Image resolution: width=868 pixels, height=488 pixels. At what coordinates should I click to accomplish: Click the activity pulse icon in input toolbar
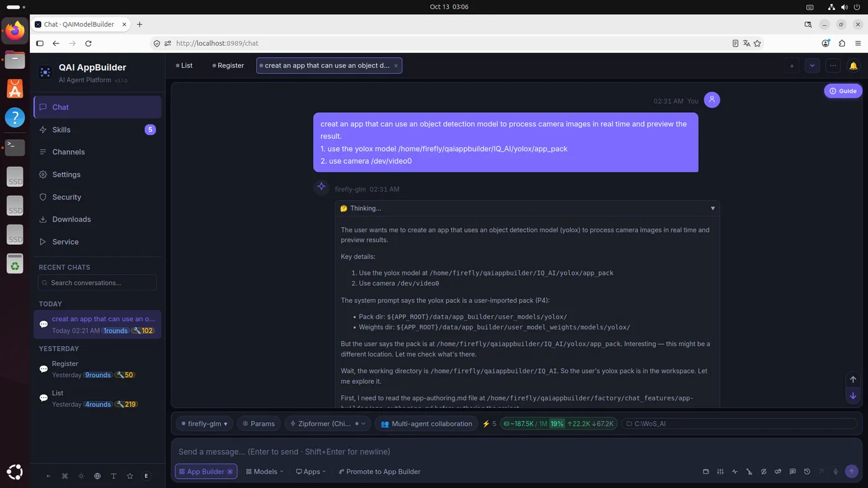click(735, 471)
